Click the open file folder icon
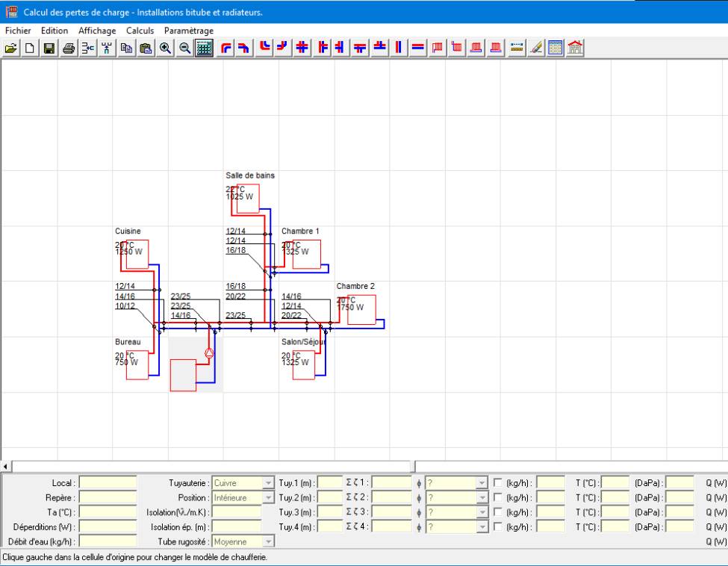728x566 pixels. pyautogui.click(x=12, y=48)
